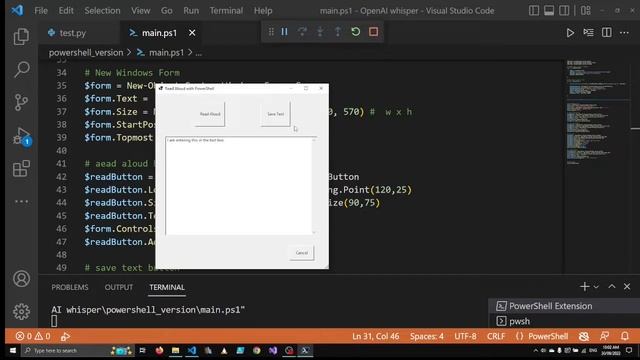Screen dimensions: 640x360
Task: Open the Edit menu
Action: point(66,11)
